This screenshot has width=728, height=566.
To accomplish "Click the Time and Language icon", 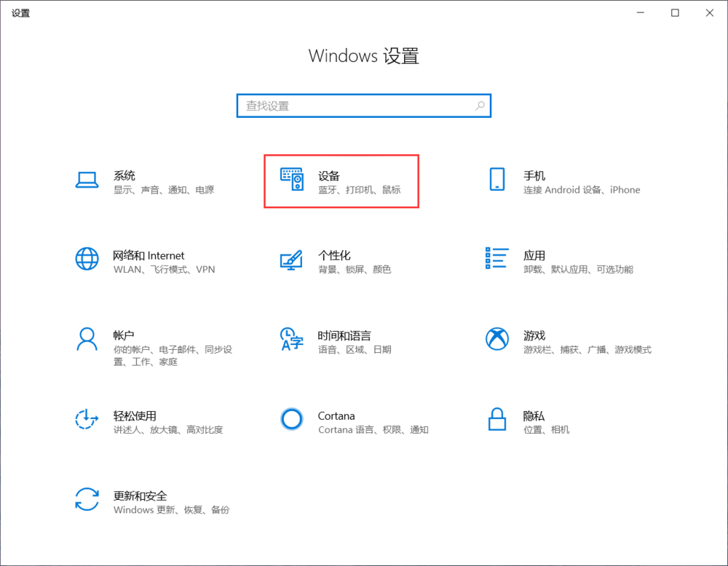I will click(291, 339).
